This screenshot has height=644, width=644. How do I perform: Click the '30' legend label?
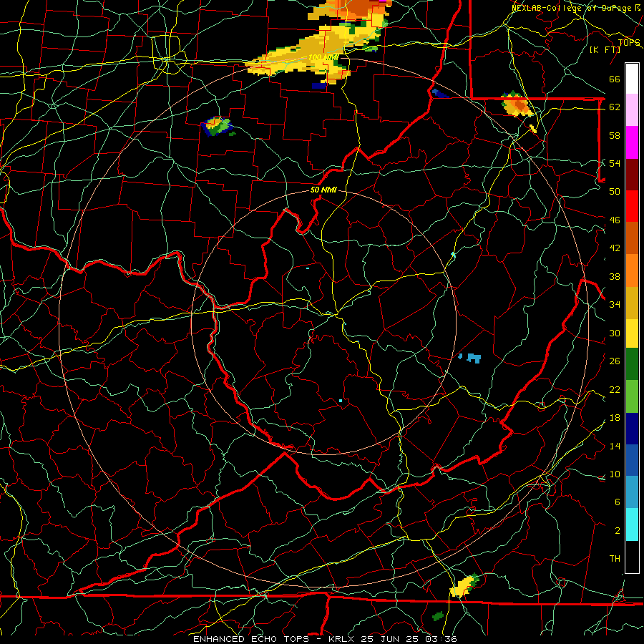(615, 333)
